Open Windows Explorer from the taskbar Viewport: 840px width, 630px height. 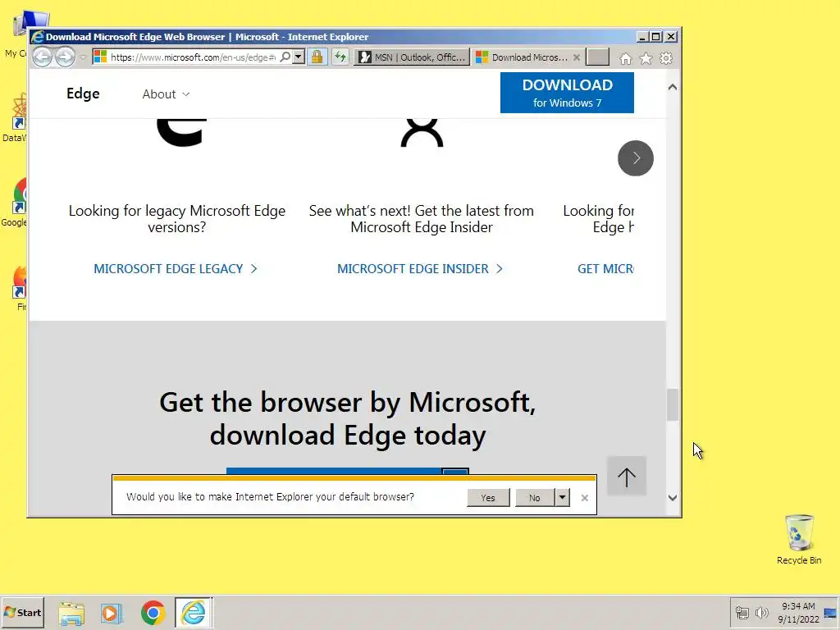coord(71,613)
